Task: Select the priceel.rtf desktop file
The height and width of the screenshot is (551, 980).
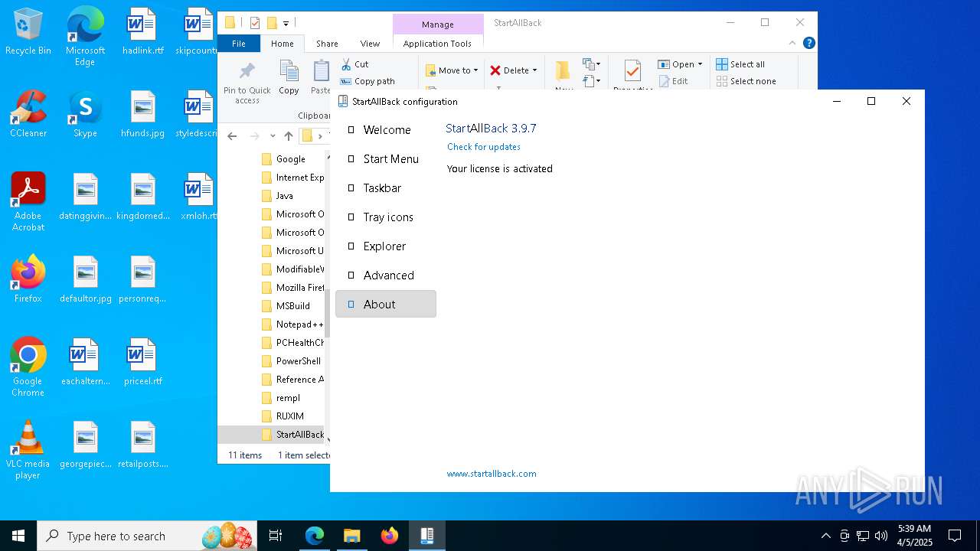Action: coord(142,363)
